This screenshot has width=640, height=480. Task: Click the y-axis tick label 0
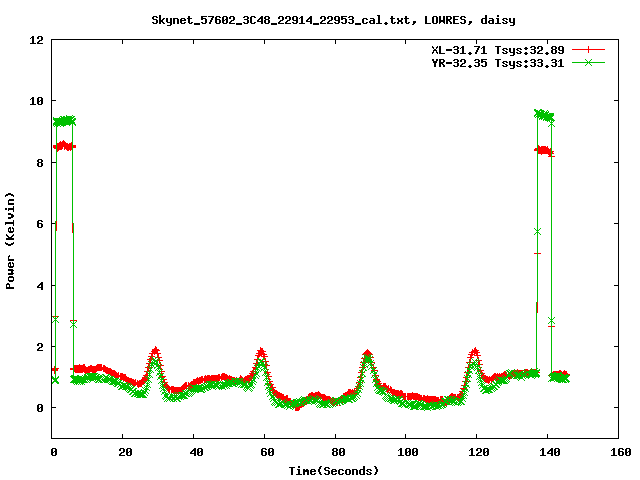coord(40,408)
